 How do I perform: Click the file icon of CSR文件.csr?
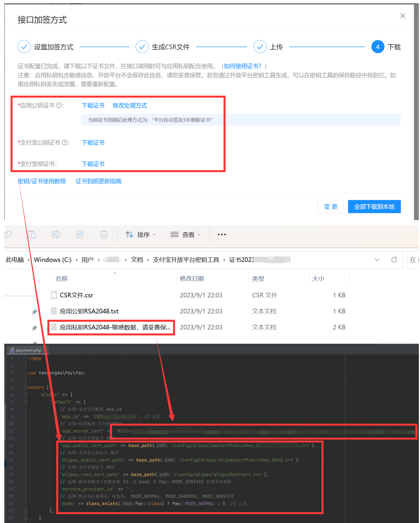coord(54,295)
